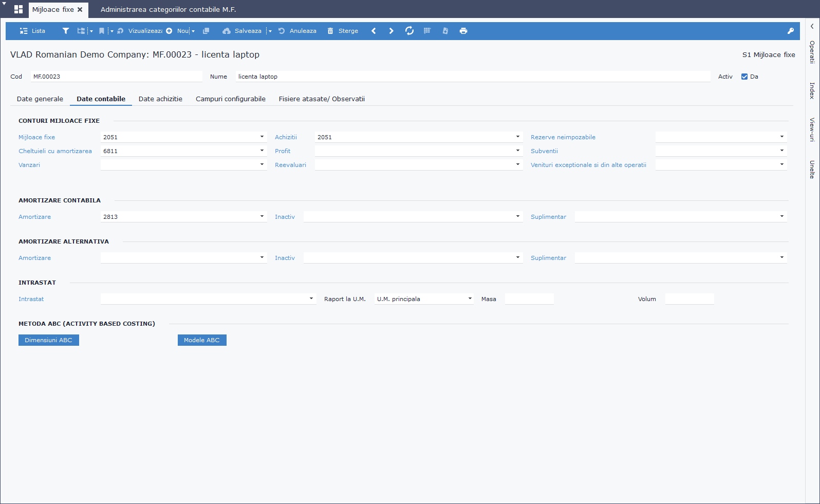
Task: Open the Mijloace fixe account link
Action: pyautogui.click(x=36, y=137)
